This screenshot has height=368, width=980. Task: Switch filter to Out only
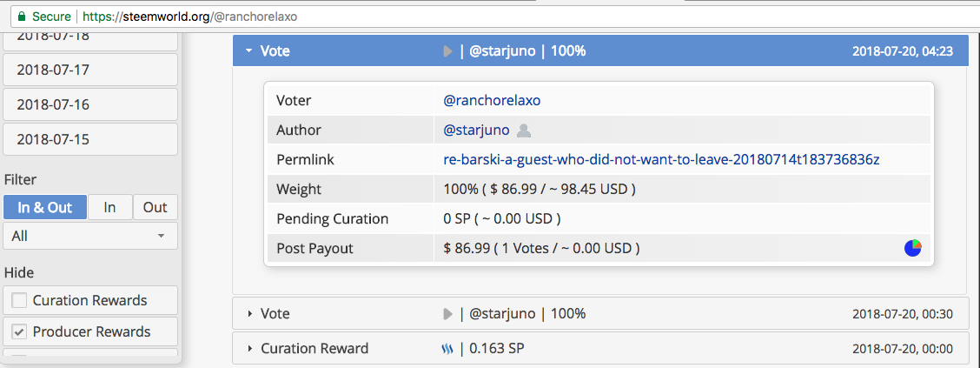(x=156, y=208)
